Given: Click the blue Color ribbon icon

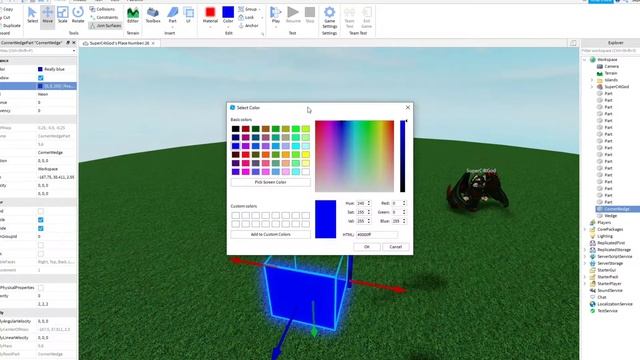Looking at the screenshot, I should coord(228,12).
